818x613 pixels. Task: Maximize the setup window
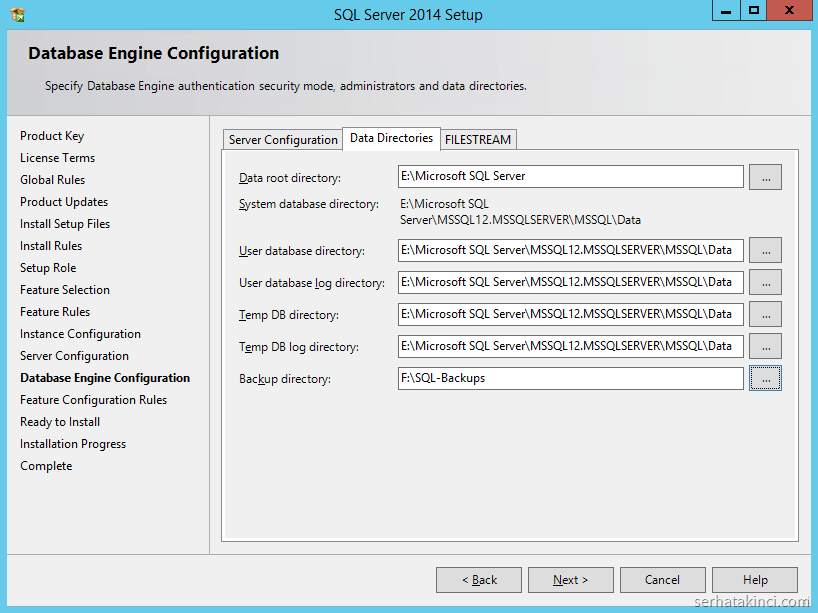[x=753, y=11]
